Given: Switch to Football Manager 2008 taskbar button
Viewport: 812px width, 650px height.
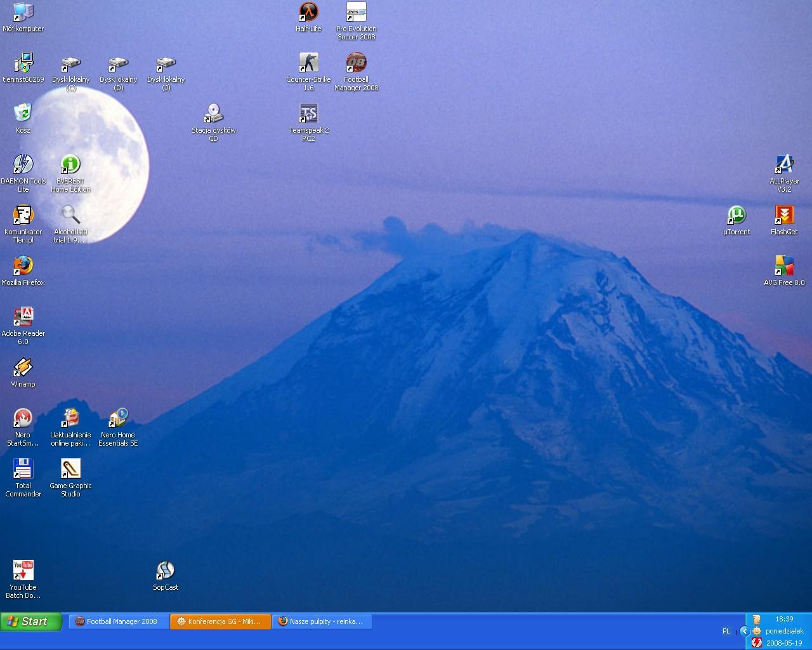Looking at the screenshot, I should coord(119,621).
